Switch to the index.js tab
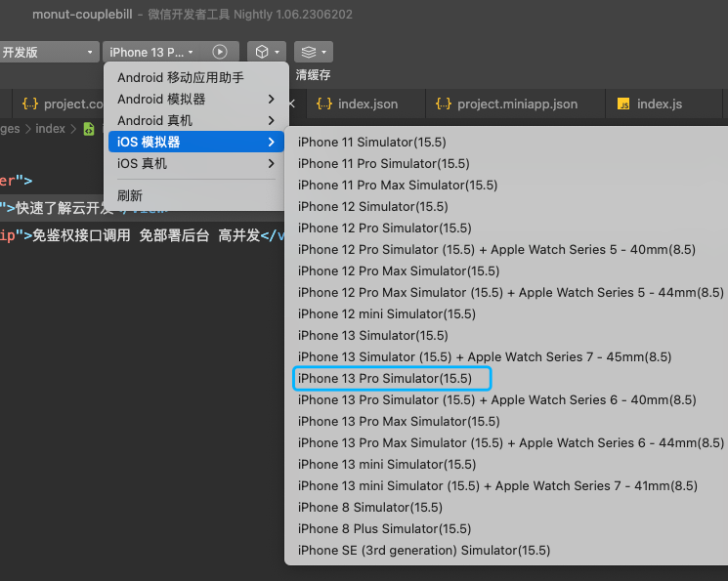This screenshot has width=728, height=581. (664, 104)
